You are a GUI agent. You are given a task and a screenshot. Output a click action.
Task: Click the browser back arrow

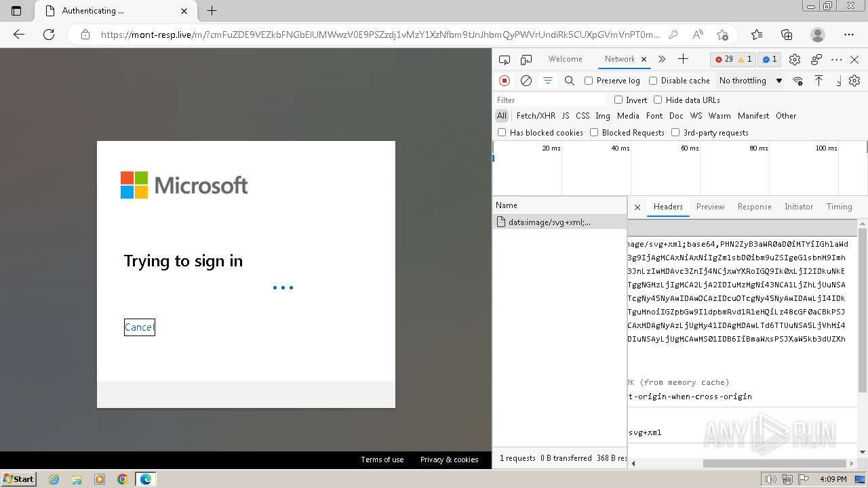(x=19, y=35)
